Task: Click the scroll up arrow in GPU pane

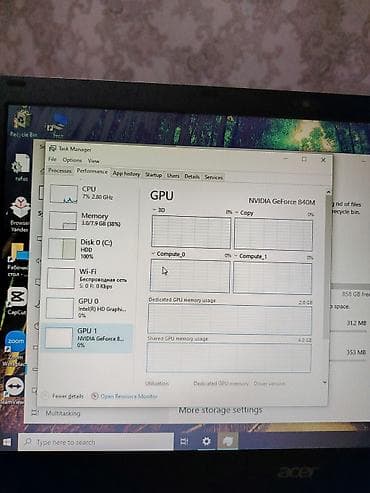Action: click(x=328, y=192)
